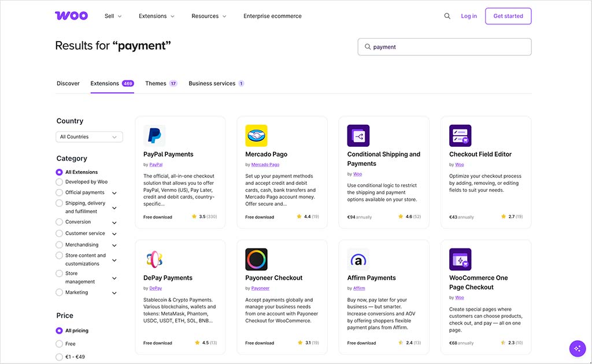Expand the Store management chevron
This screenshot has height=364, width=592.
click(x=114, y=278)
